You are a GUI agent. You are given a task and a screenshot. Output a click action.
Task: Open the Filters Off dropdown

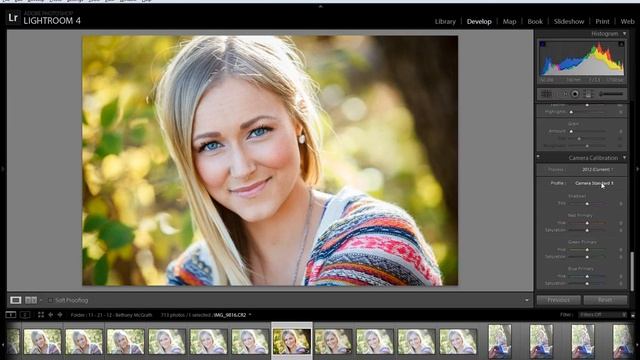[x=602, y=315]
